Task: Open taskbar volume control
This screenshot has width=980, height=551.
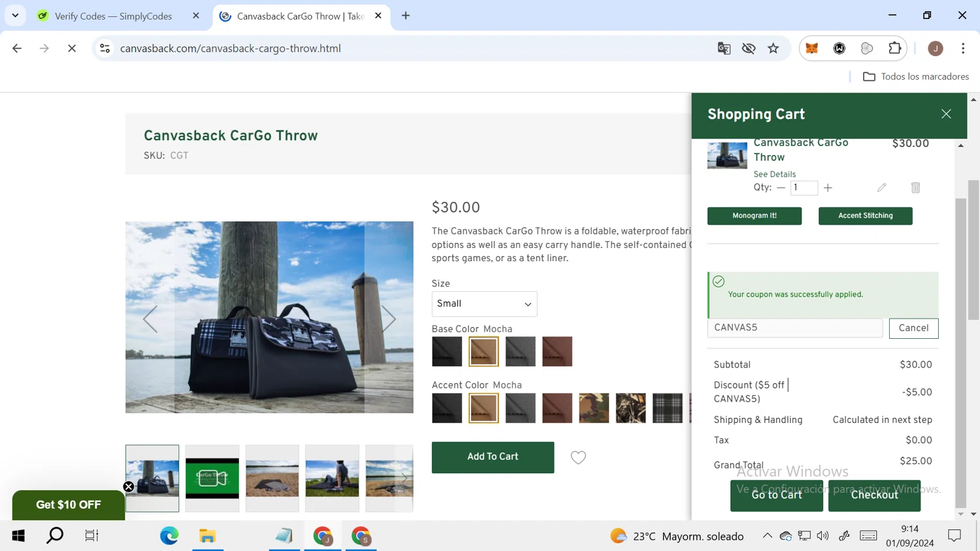Action: tap(823, 536)
